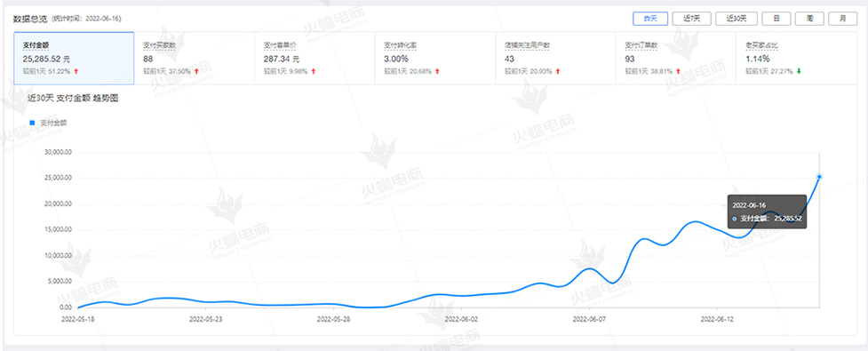The image size is (868, 351).
Task: Click the red up arrow beside 51.22%
Action: pos(76,71)
